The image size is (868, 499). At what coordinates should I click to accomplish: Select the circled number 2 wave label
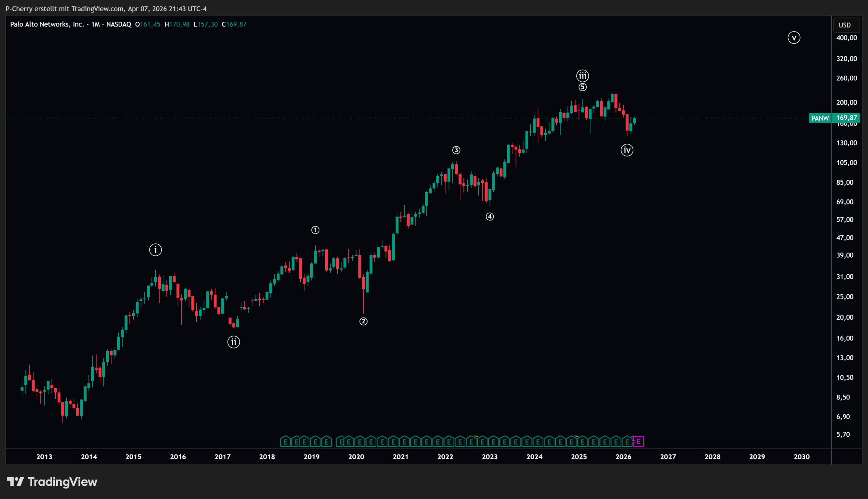coord(363,321)
